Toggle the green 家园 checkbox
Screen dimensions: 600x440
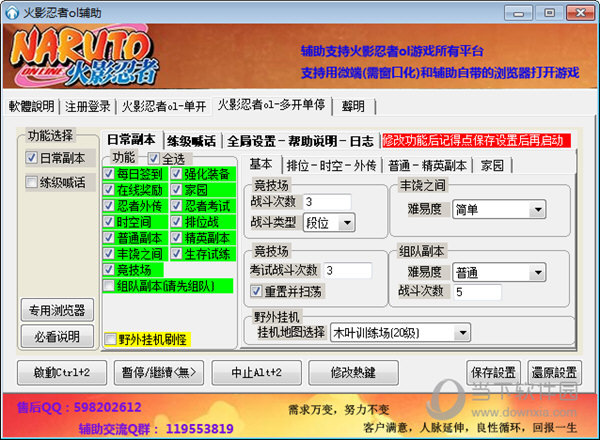(x=176, y=190)
